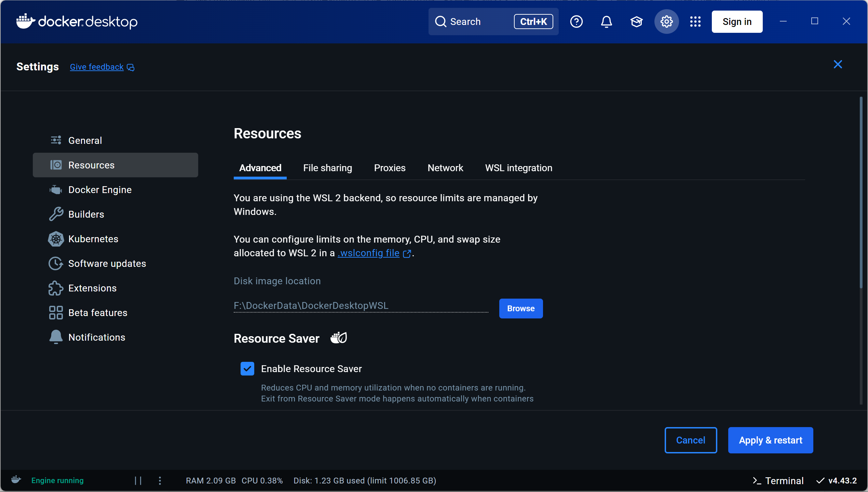Image resolution: width=868 pixels, height=492 pixels.
Task: Open General settings section
Action: [x=116, y=140]
